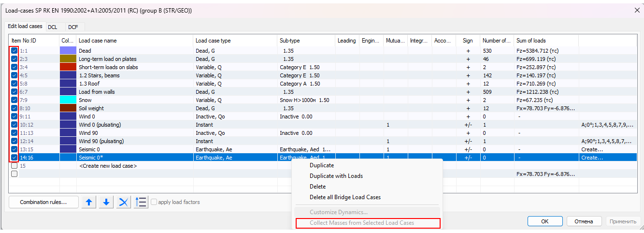Open the Combination rules dialog

click(x=43, y=202)
